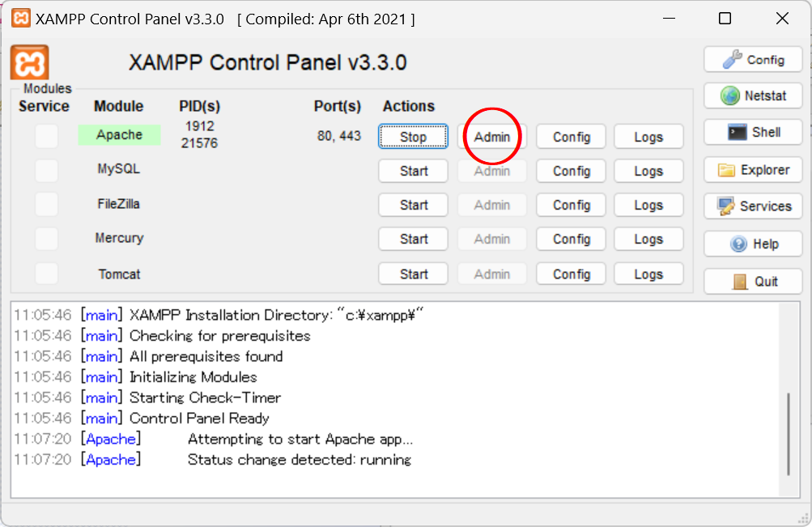Click the log panel vertical scrollbar

tap(789, 434)
